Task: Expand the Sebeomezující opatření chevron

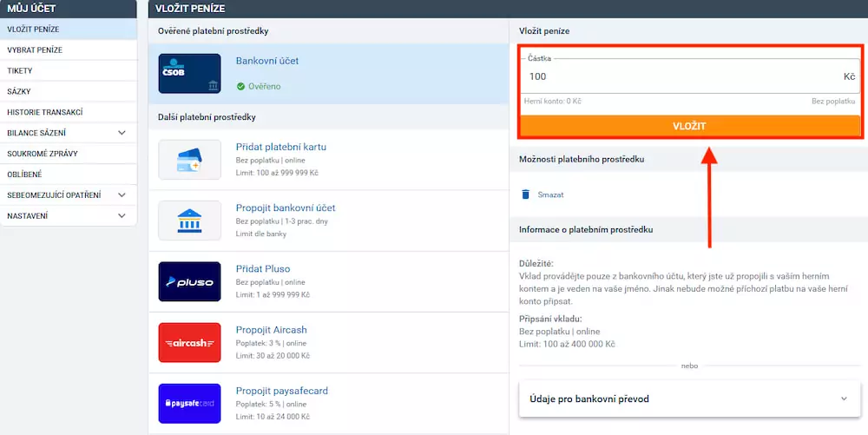Action: pyautogui.click(x=122, y=194)
